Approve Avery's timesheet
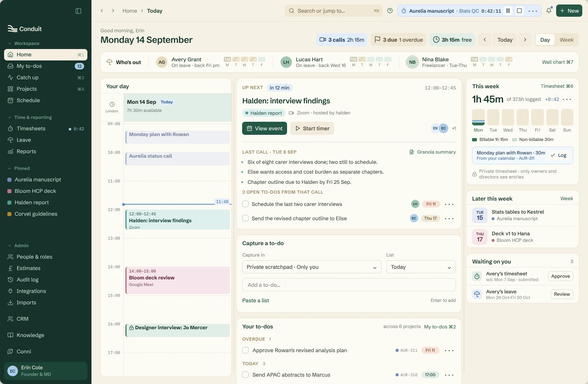This screenshot has width=588, height=384. [x=560, y=276]
